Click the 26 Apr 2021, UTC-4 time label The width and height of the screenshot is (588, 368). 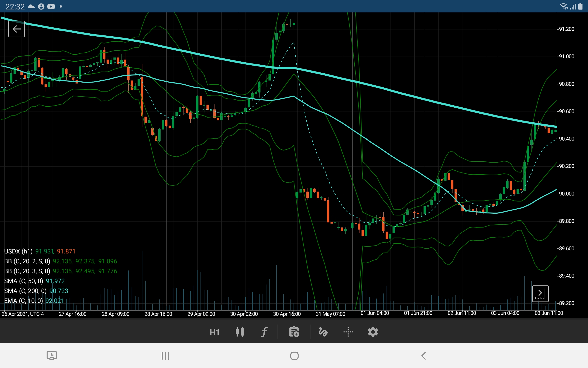coord(23,314)
